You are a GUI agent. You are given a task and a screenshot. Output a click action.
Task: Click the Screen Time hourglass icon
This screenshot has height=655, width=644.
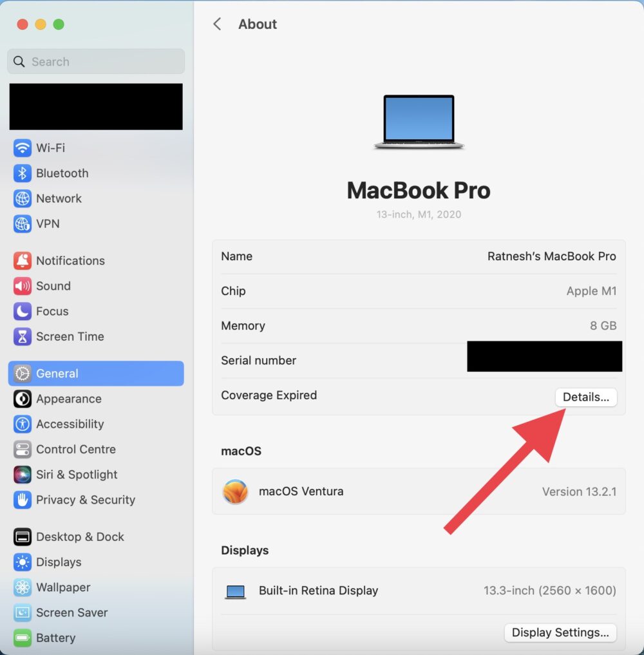tap(22, 337)
